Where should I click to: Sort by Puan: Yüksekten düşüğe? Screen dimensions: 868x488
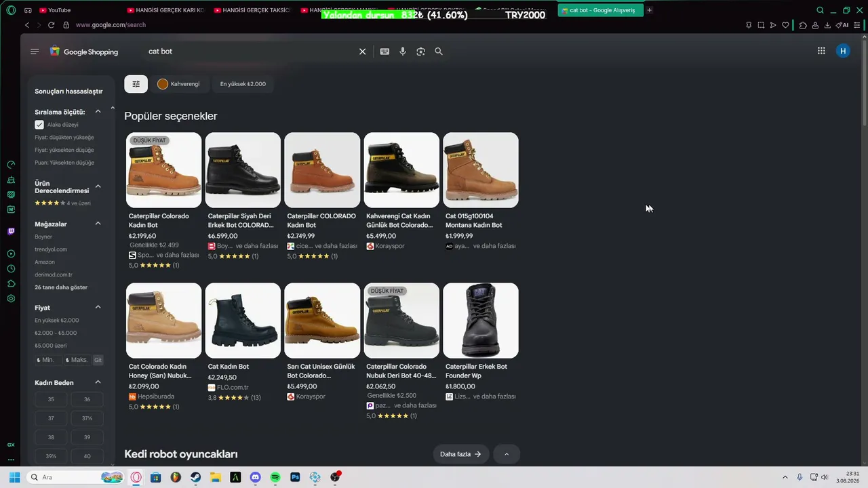pos(64,163)
